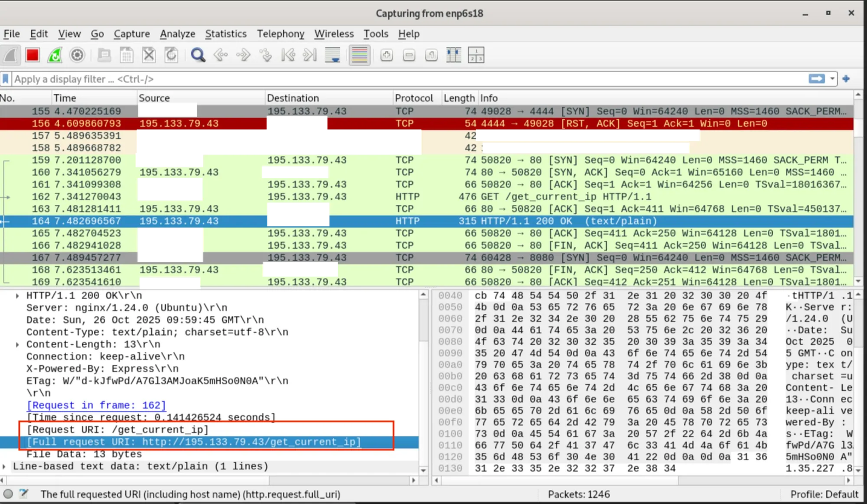
Task: Reload the capture file from the toolbar
Action: tap(171, 55)
